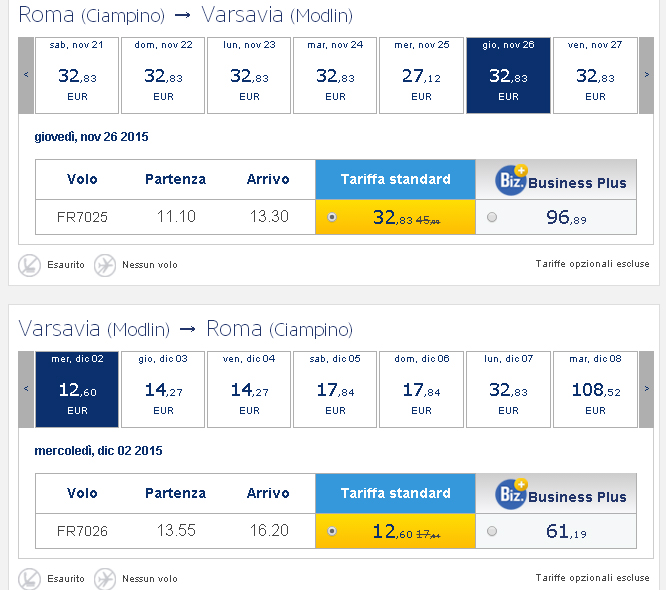
Task: Click the Nessun volo plane icon in return legend
Action: click(x=104, y=579)
